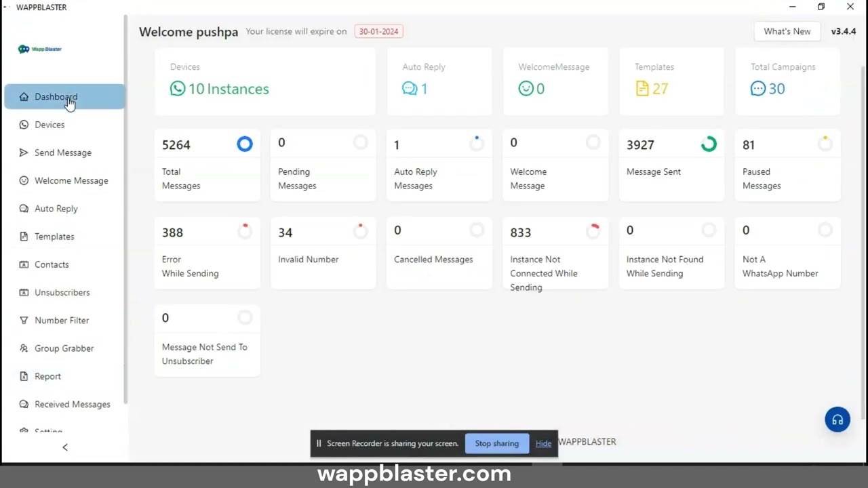Click Stop sharing button
Screen dimensions: 868x488
click(496, 443)
